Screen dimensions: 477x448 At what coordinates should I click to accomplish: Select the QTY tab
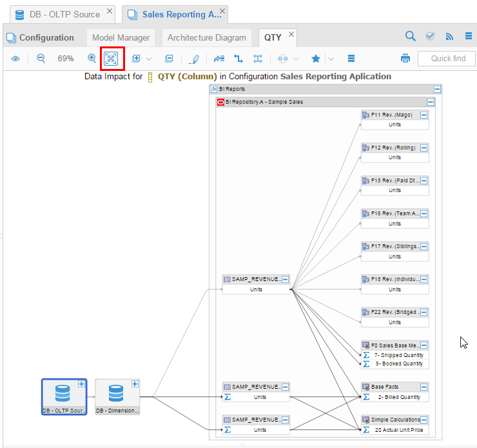click(x=273, y=38)
